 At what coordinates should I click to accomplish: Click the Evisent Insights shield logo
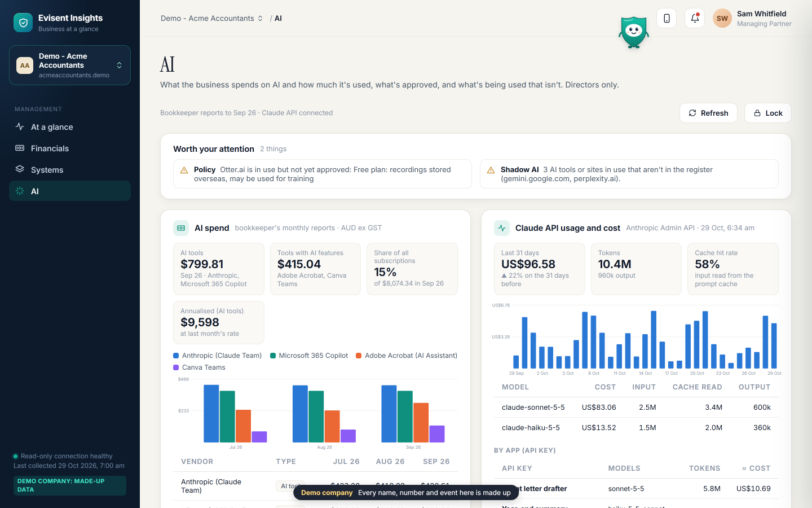(23, 23)
